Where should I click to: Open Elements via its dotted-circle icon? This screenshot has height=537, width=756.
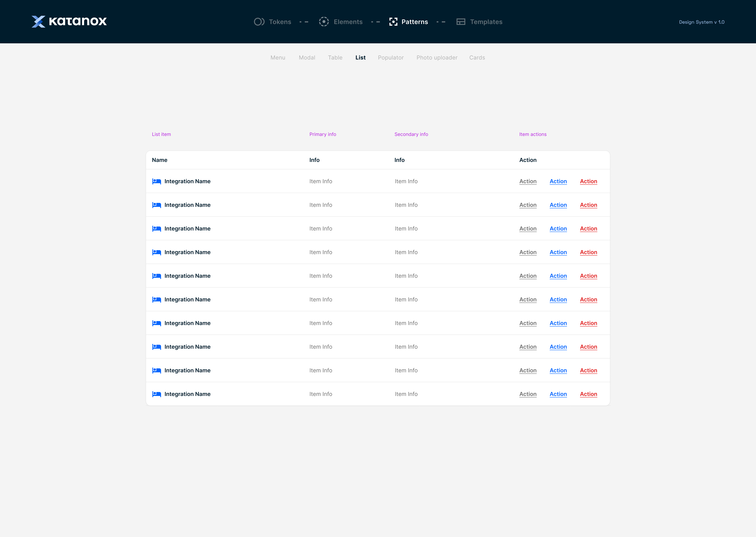(x=324, y=22)
